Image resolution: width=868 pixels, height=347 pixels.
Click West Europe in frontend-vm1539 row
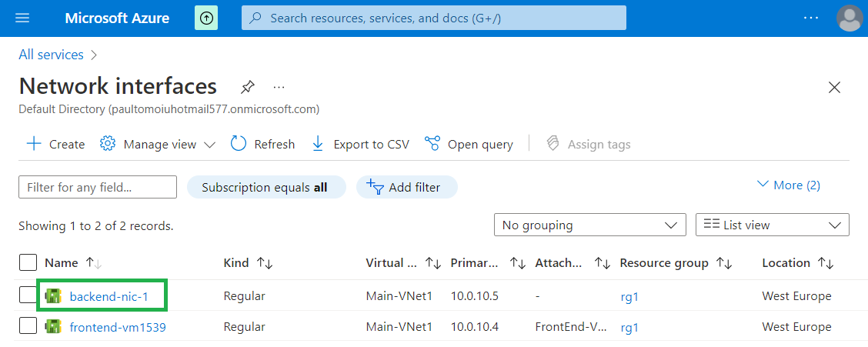point(796,327)
